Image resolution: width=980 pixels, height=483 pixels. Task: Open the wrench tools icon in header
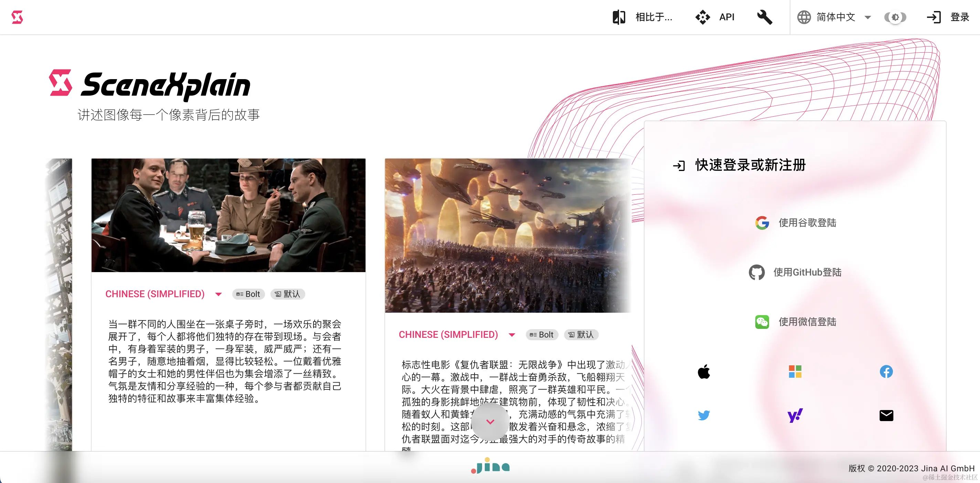(x=764, y=17)
